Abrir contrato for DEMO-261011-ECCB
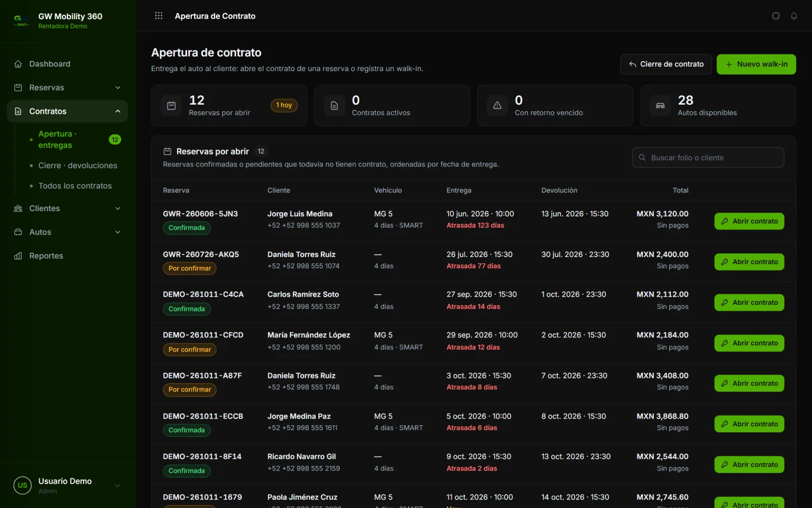This screenshot has width=812, height=508. click(x=749, y=424)
